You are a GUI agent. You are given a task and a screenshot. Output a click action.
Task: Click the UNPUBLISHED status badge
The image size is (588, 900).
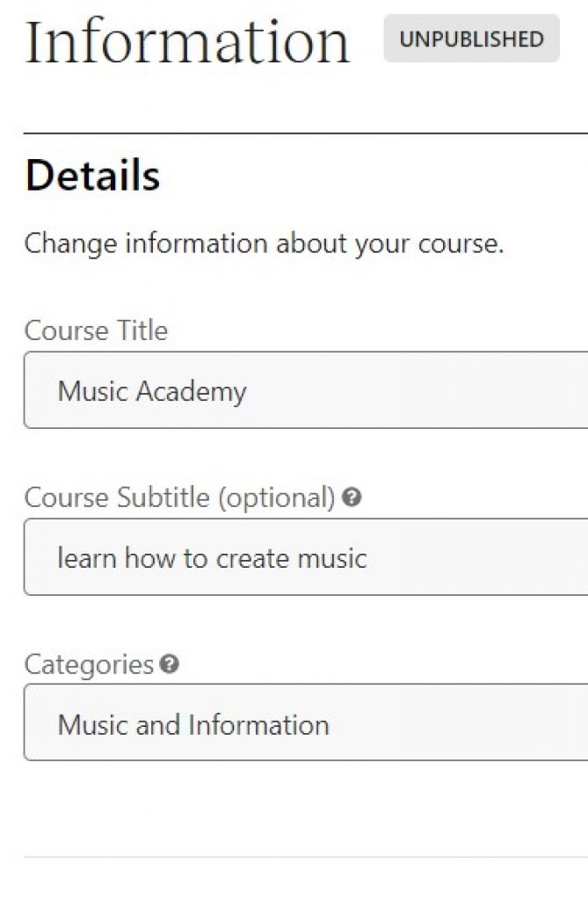point(471,39)
